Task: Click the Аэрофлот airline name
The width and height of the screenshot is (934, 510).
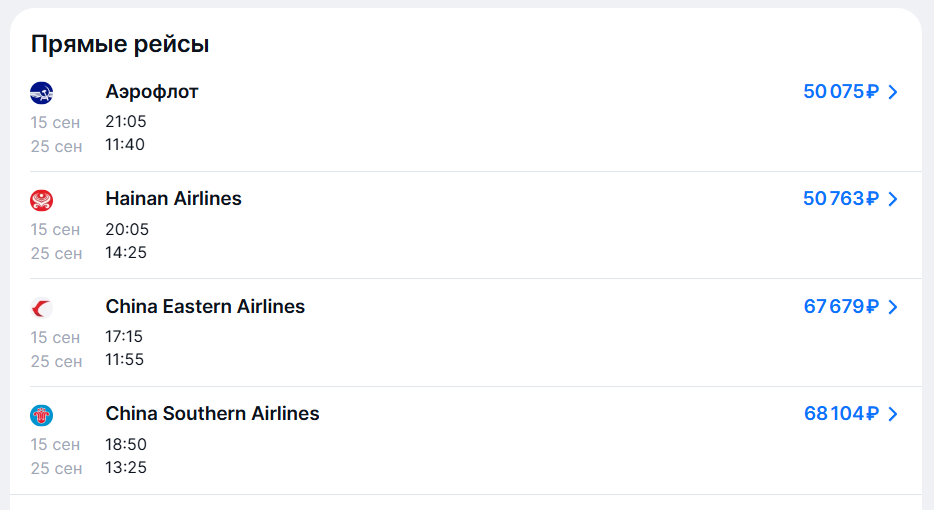Action: coord(152,92)
